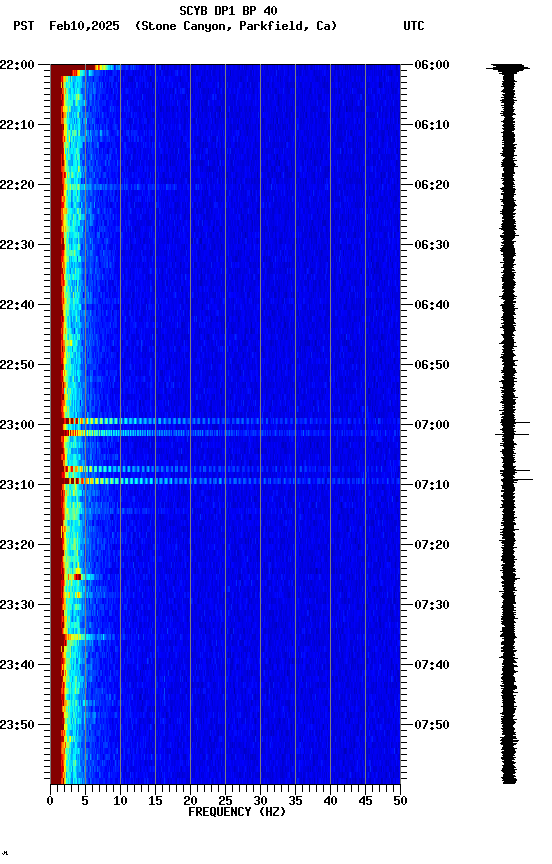
Task: Click the 07:40 UTC time label
Action: tap(432, 666)
